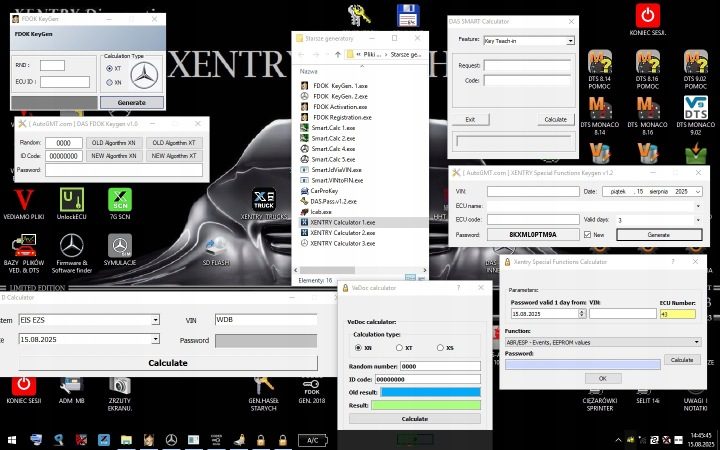Open the VEDIAMO PLIKI desktop icon
Viewport: 720px width, 450px height.
click(23, 204)
